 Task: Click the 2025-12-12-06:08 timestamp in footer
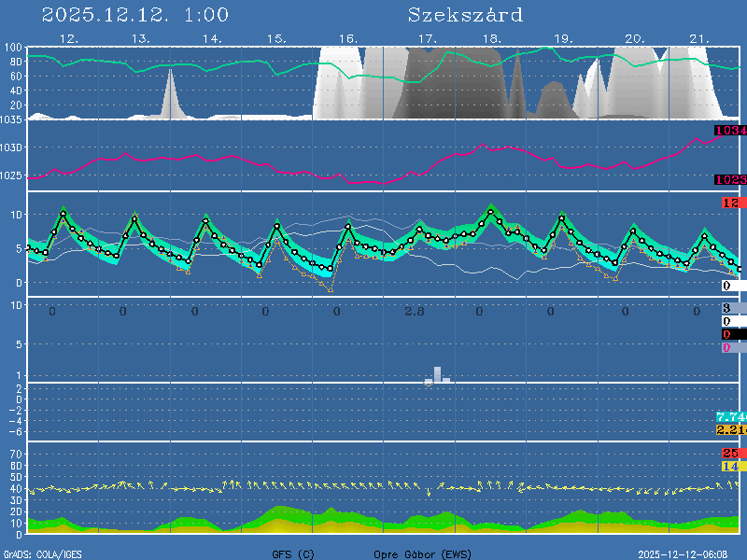tap(689, 553)
